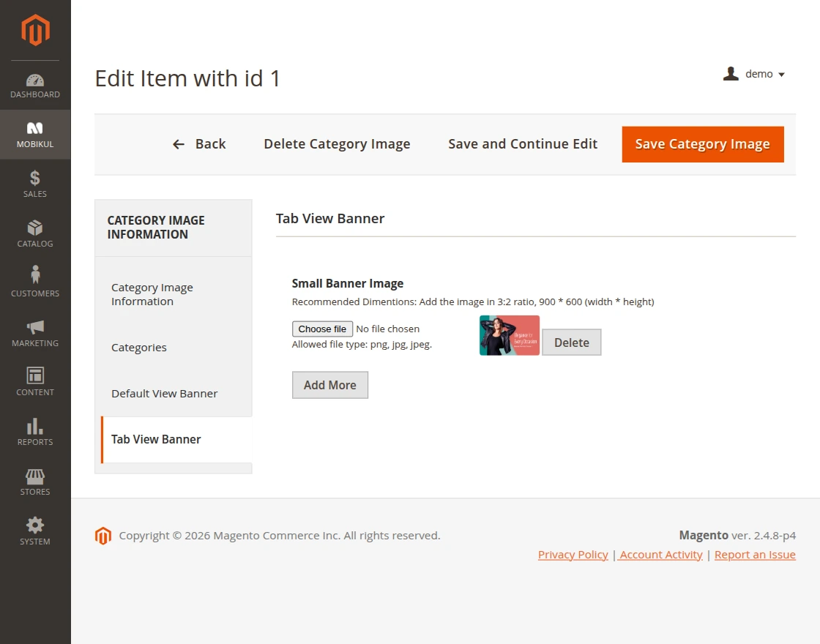The image size is (820, 644).
Task: Delete the uploaded small banner image
Action: [x=572, y=342]
